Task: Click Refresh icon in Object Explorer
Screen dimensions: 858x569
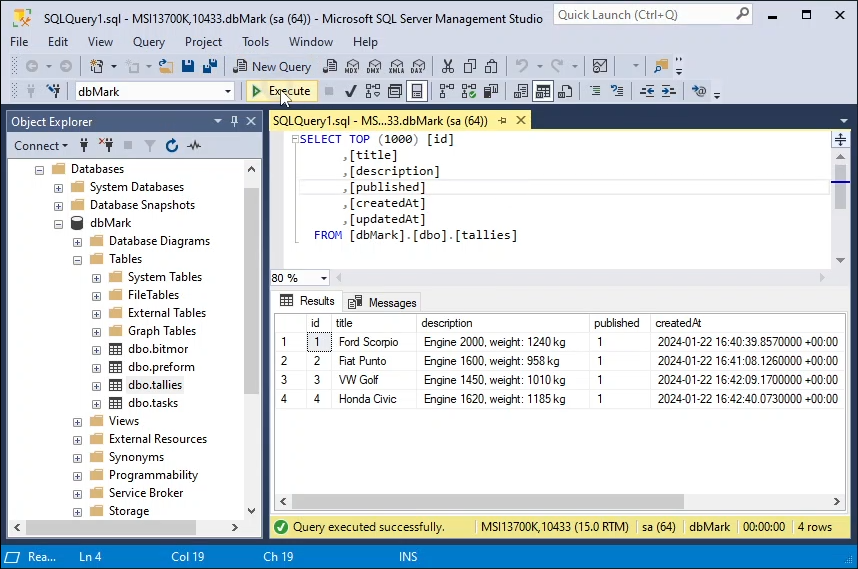Action: [x=171, y=146]
